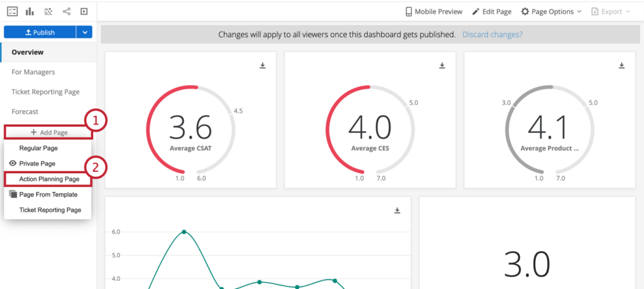Open Mobile Preview
The image size is (644, 289).
[x=434, y=11]
